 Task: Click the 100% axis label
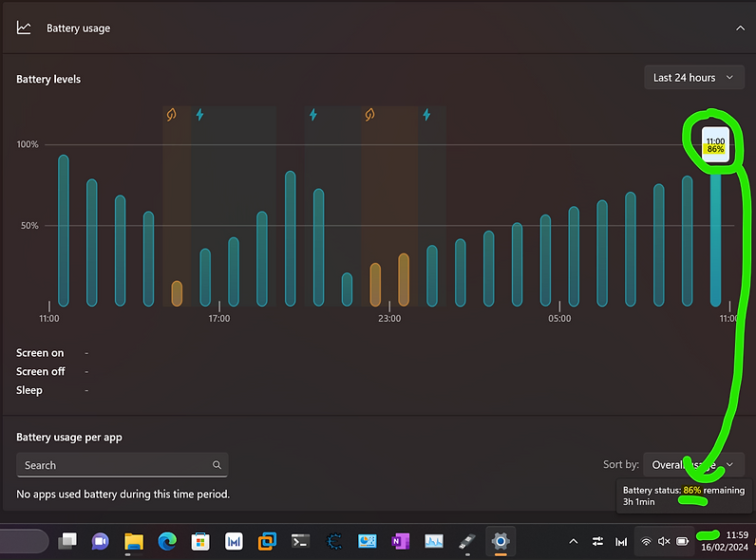click(x=28, y=144)
